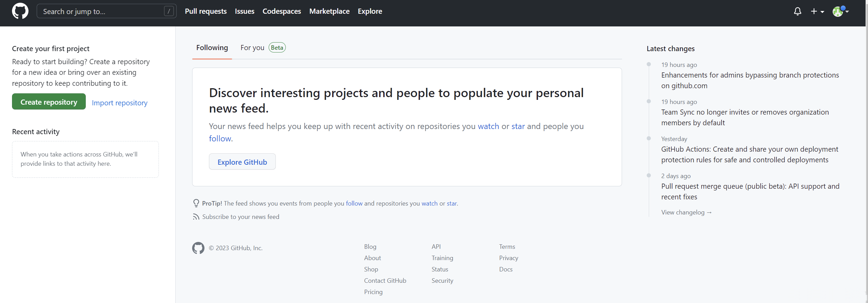Follow the 'watch' link in news feed description
Viewport: 868px width, 303px height.
pos(489,126)
